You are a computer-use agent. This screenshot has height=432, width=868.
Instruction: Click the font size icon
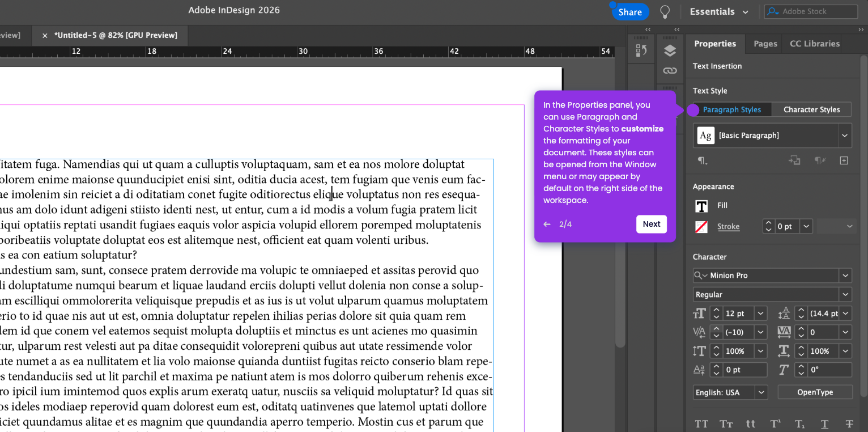point(700,314)
